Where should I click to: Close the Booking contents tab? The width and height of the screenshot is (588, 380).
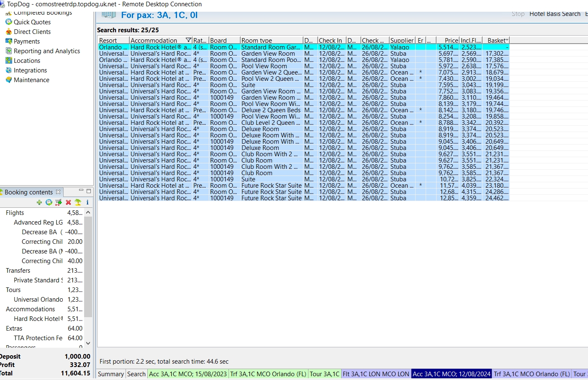[58, 192]
